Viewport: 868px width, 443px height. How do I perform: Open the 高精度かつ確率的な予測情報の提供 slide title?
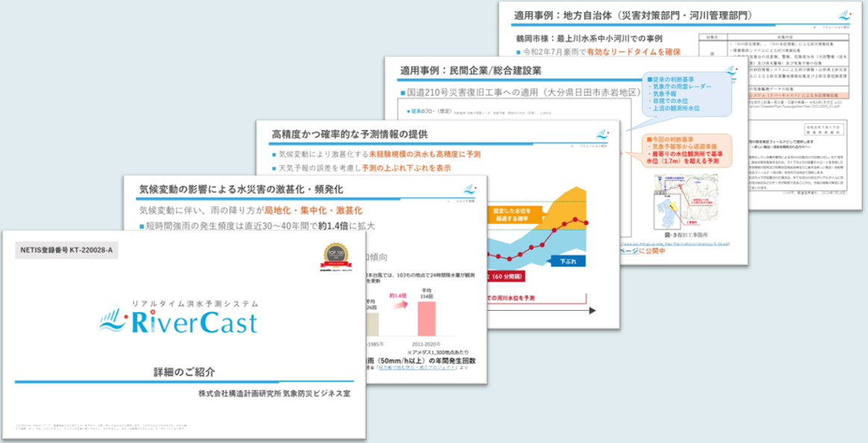(350, 134)
